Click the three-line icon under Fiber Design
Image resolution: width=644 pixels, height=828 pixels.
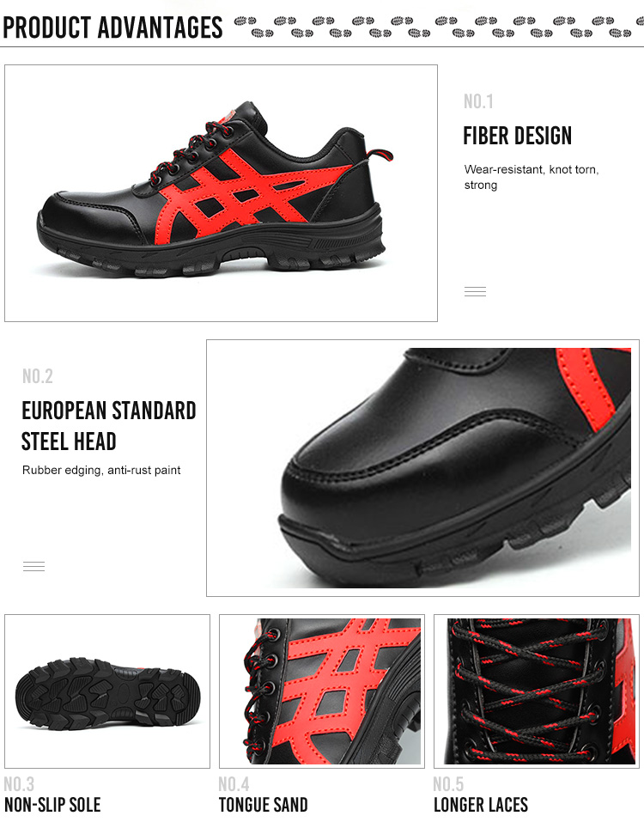pos(475,291)
